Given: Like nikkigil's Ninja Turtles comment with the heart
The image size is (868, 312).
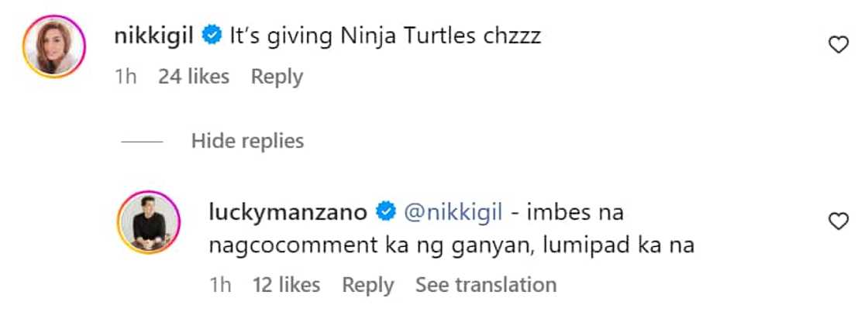Looking at the screenshot, I should (839, 46).
